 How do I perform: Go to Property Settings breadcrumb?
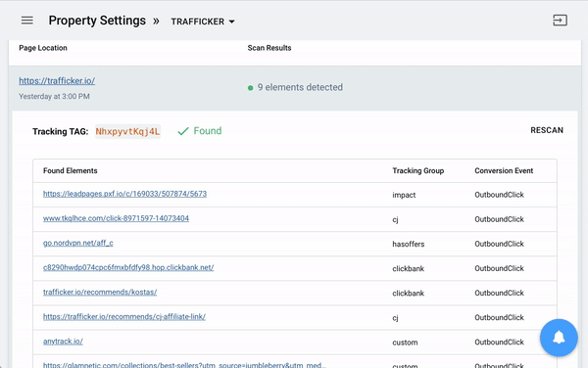pos(97,21)
